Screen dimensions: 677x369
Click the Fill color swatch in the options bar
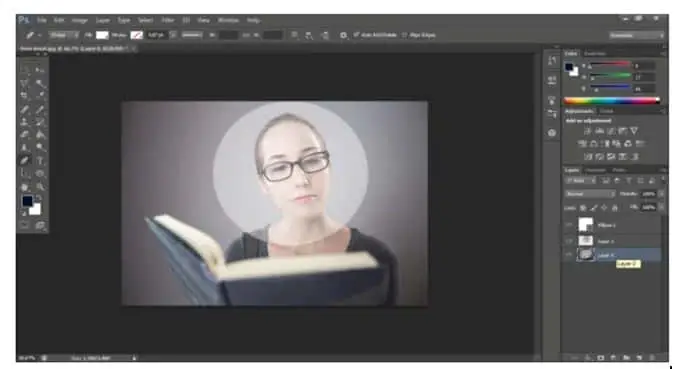102,35
